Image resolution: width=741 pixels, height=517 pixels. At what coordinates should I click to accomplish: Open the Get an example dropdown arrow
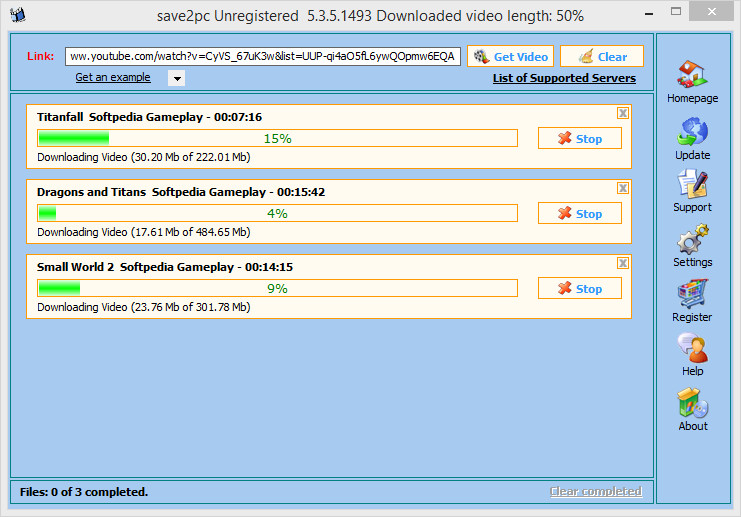pyautogui.click(x=177, y=78)
